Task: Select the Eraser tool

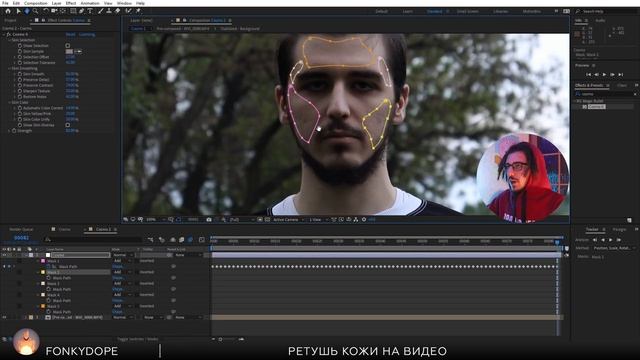Action: (118, 11)
